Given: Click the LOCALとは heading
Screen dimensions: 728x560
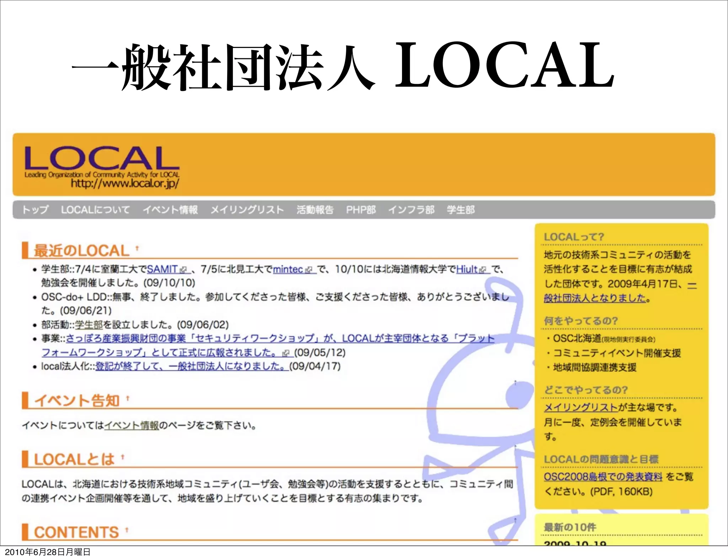Looking at the screenshot, I should click(x=74, y=459).
